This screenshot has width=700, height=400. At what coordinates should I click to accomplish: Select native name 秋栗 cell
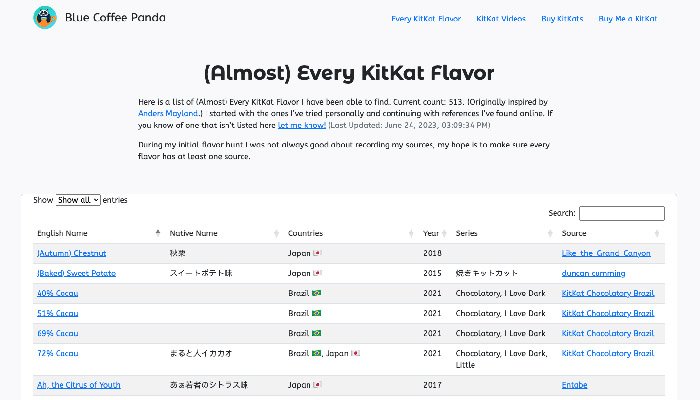point(177,253)
